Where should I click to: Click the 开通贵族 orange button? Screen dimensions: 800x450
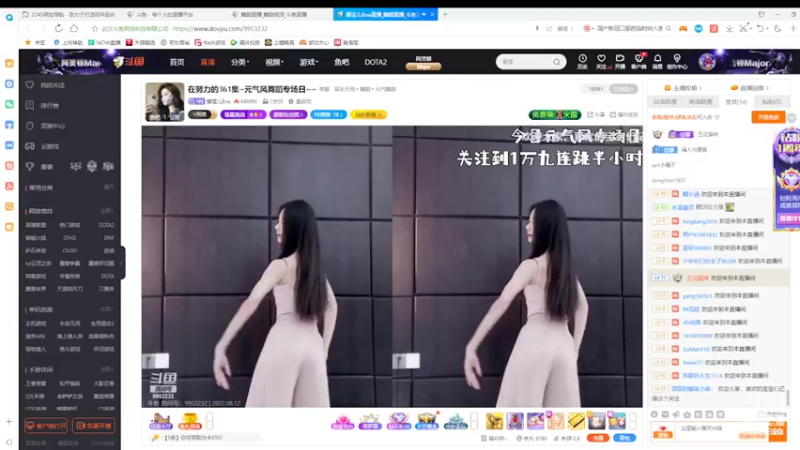point(768,117)
